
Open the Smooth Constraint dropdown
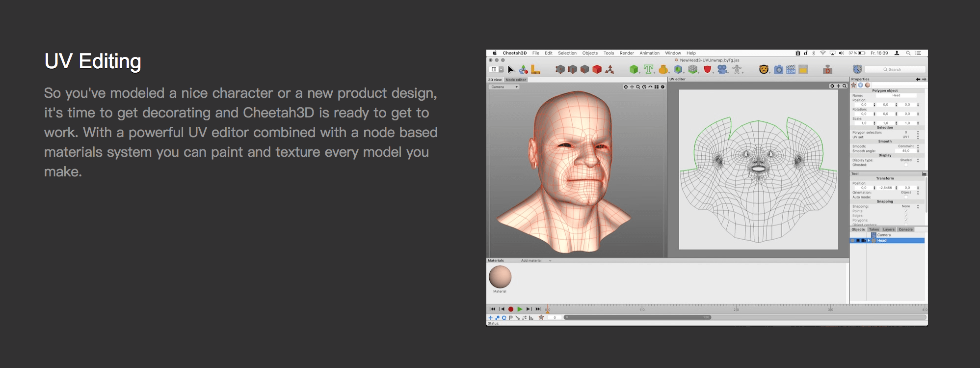coord(908,146)
